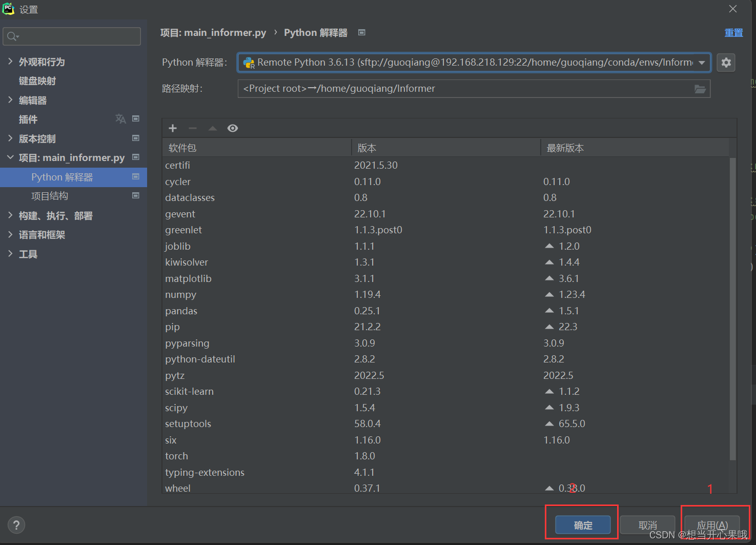This screenshot has width=756, height=545.
Task: Click upgrade arrow for numpy 1.23.4
Action: click(x=549, y=294)
